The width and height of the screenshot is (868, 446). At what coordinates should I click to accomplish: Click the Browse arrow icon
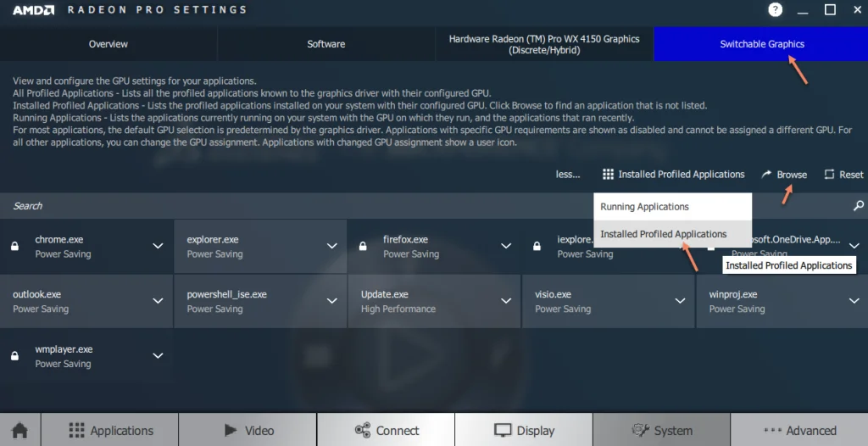[766, 175]
